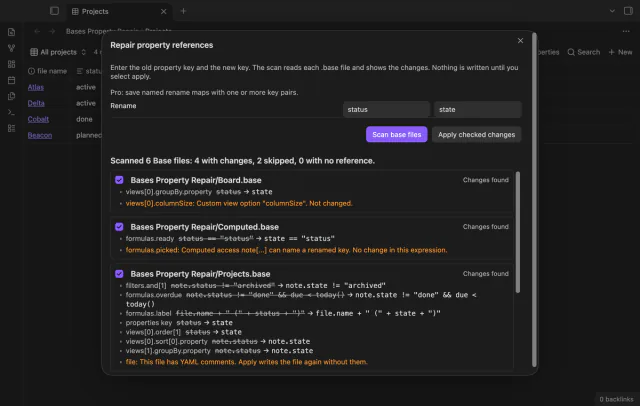
Task: Click the formulas.label change line
Action: pos(283,313)
